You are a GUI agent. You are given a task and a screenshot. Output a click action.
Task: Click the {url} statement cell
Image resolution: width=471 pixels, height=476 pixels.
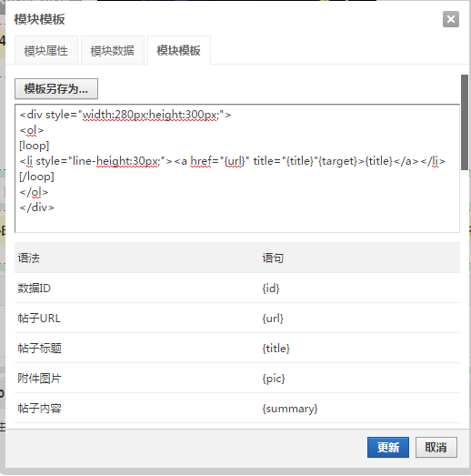tap(273, 319)
